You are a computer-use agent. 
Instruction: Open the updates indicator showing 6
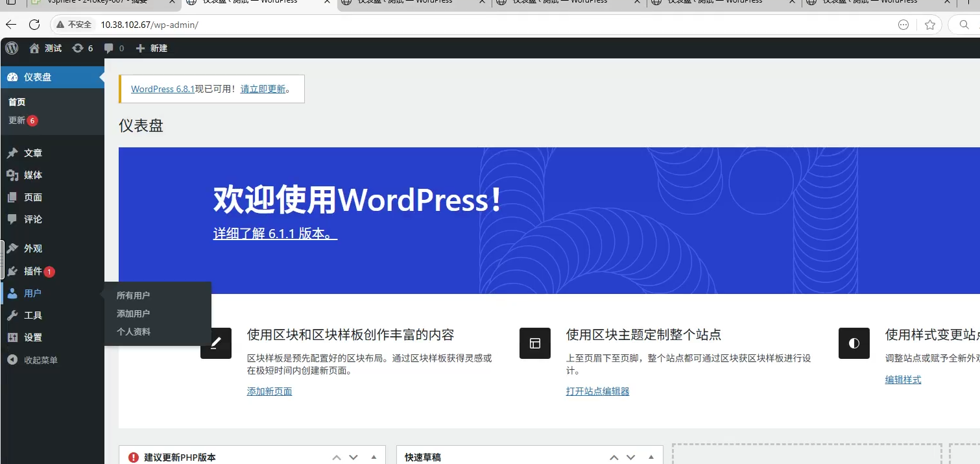pyautogui.click(x=83, y=48)
